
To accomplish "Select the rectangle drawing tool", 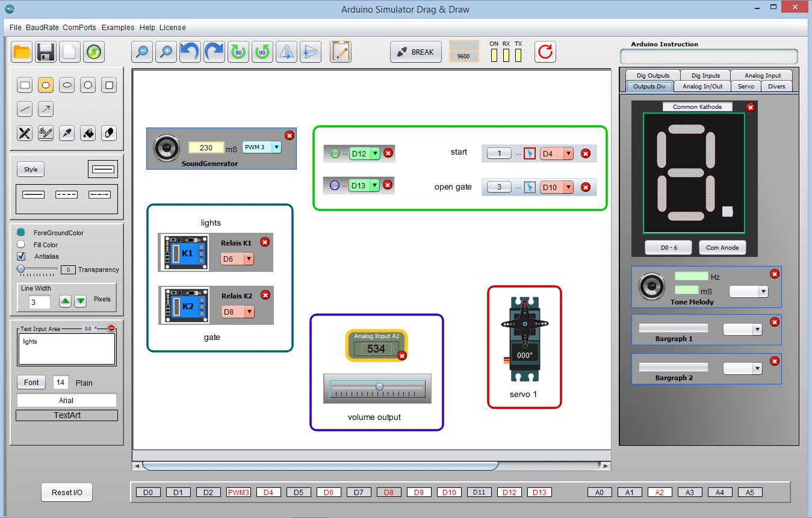I will [x=24, y=85].
